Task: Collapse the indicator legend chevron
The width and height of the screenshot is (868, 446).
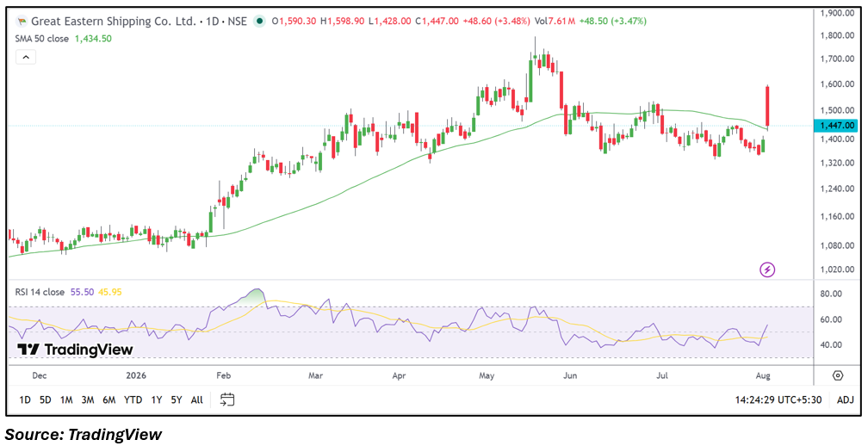Action: click(x=26, y=57)
